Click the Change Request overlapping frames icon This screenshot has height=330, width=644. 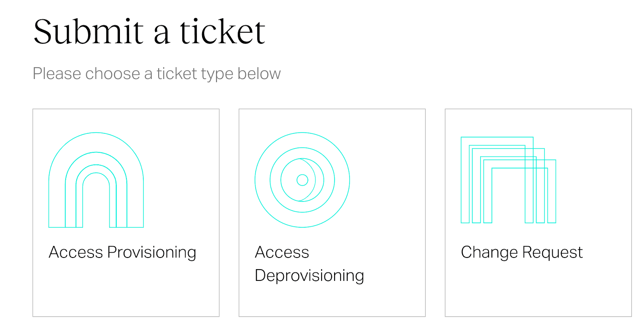[x=508, y=180]
